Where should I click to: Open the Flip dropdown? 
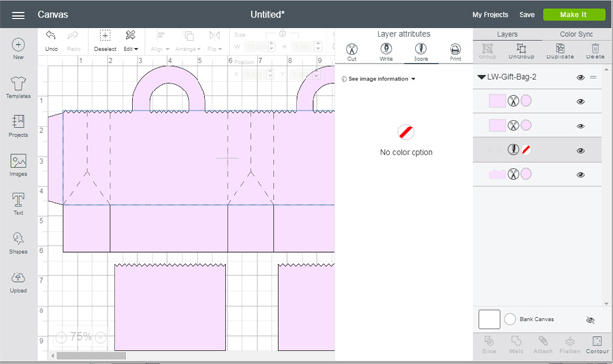(215, 41)
